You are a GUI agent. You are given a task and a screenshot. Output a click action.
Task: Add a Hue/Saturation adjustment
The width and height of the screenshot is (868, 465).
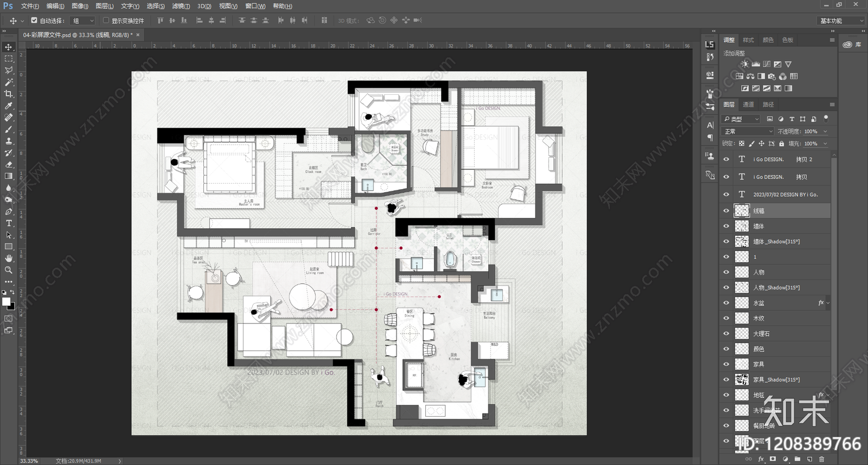coord(739,76)
